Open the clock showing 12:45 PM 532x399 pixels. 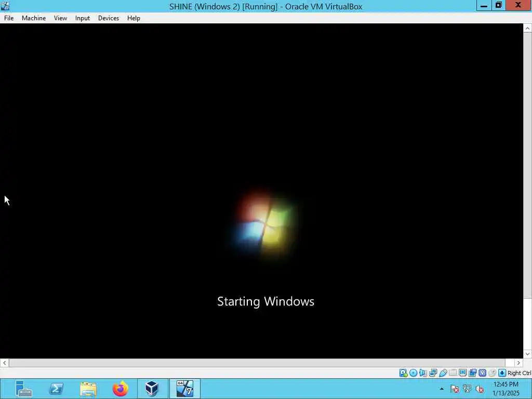coord(506,389)
